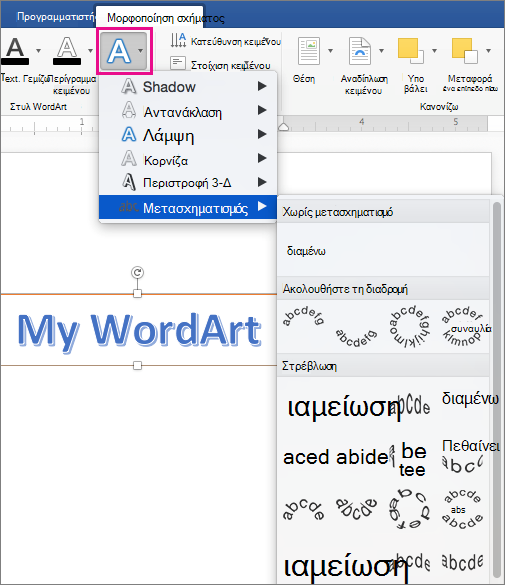Image resolution: width=505 pixels, height=585 pixels.
Task: Select the circle path transform
Action: click(x=410, y=326)
